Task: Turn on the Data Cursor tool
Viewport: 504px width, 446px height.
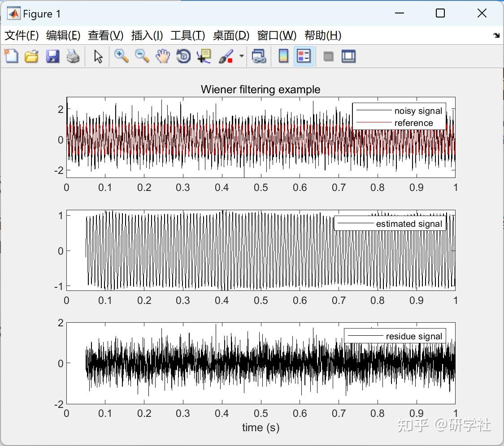Action: 204,56
